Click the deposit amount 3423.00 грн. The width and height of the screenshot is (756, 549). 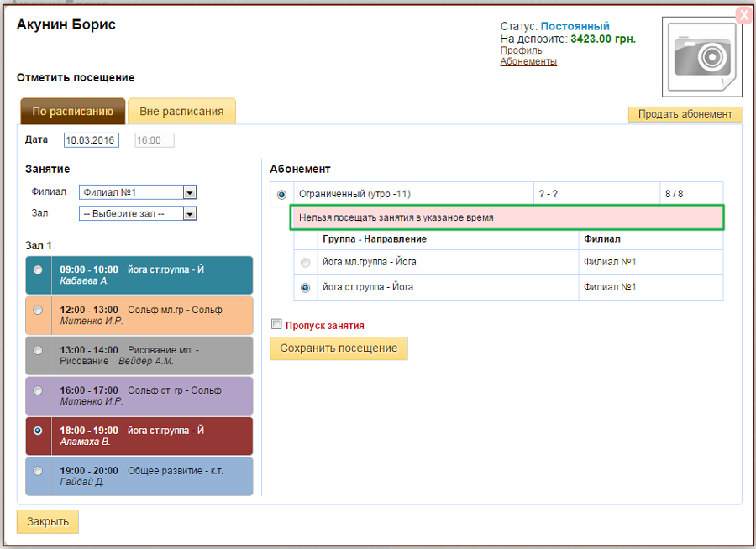[x=603, y=39]
